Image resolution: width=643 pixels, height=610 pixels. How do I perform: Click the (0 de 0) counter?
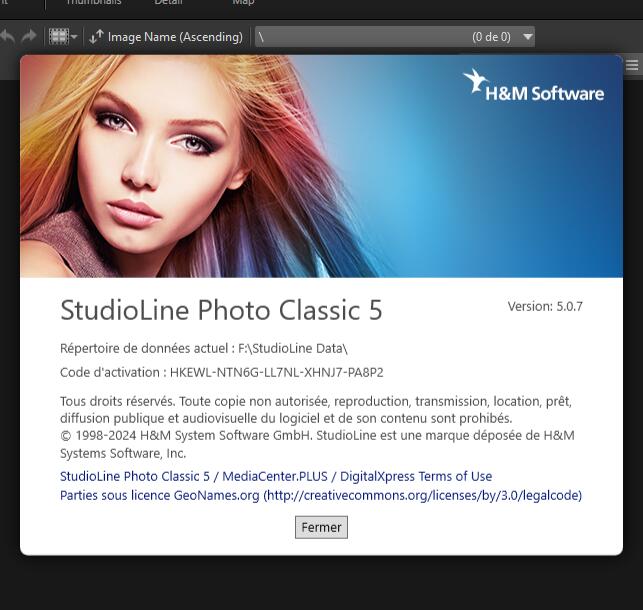(x=491, y=37)
